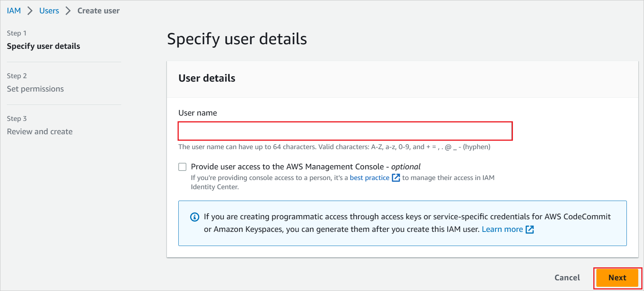Open the Learn more link
This screenshot has height=291, width=644.
[502, 229]
